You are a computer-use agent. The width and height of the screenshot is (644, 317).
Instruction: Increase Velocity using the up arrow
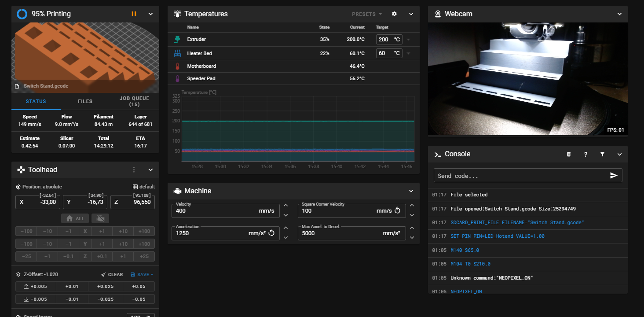click(x=285, y=206)
